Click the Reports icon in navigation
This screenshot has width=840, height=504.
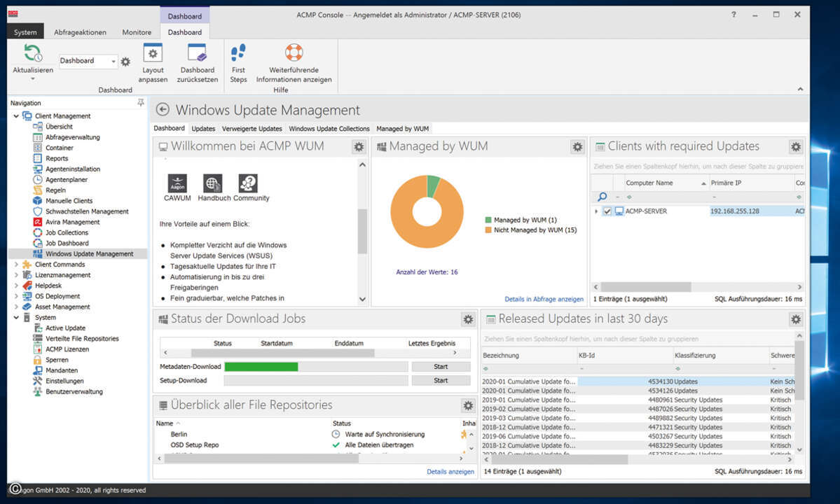point(38,158)
